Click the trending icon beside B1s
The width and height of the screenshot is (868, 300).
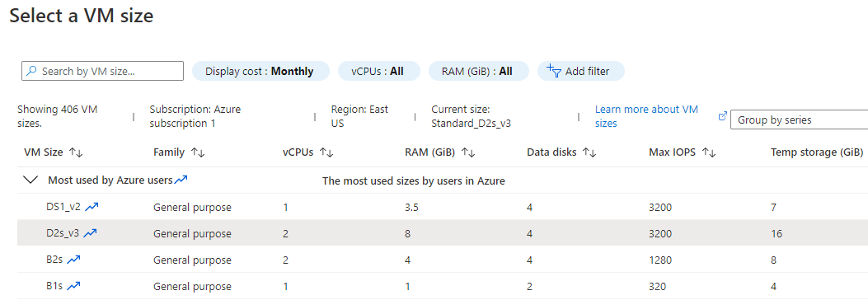(73, 286)
